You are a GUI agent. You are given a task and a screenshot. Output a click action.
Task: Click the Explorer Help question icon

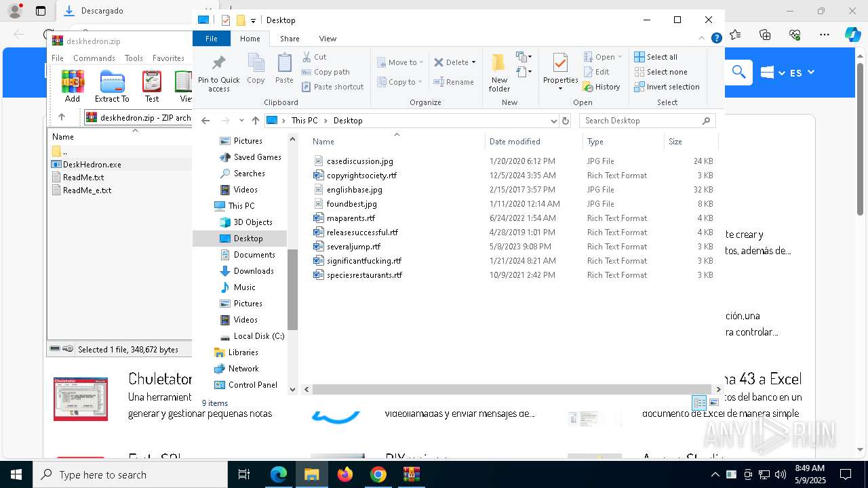(x=716, y=39)
